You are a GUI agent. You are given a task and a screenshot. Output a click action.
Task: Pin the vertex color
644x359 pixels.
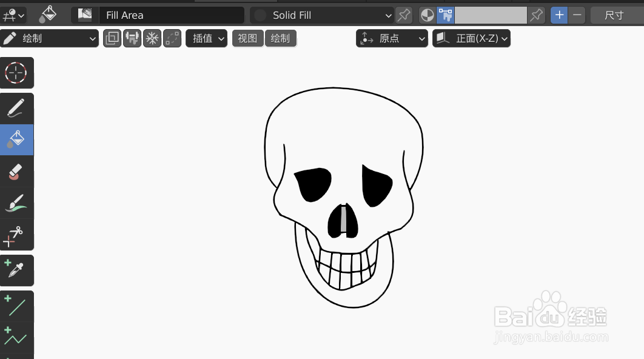[x=537, y=15]
